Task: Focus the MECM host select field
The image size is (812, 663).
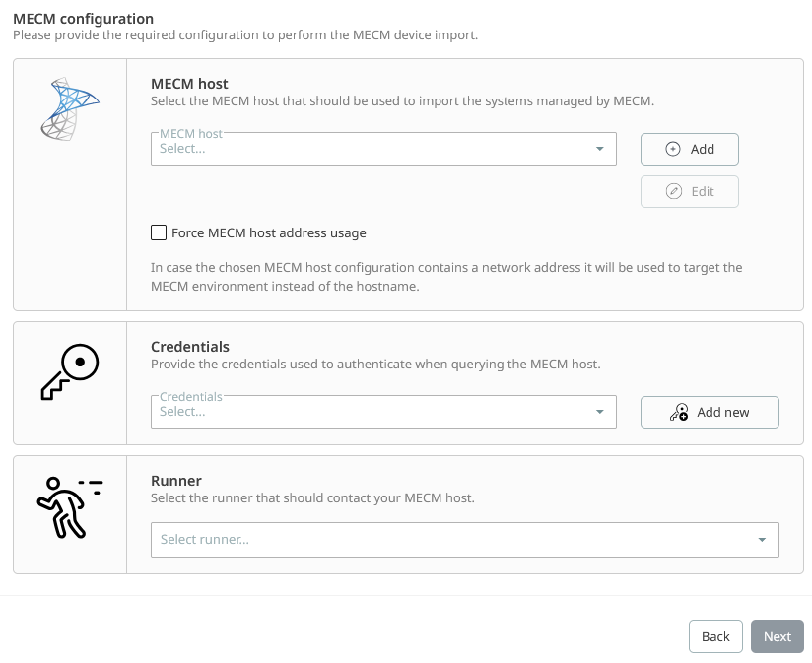Action: tap(374, 149)
